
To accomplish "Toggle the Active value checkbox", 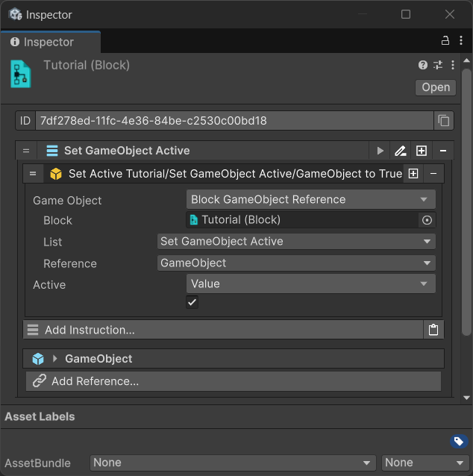I will (192, 302).
